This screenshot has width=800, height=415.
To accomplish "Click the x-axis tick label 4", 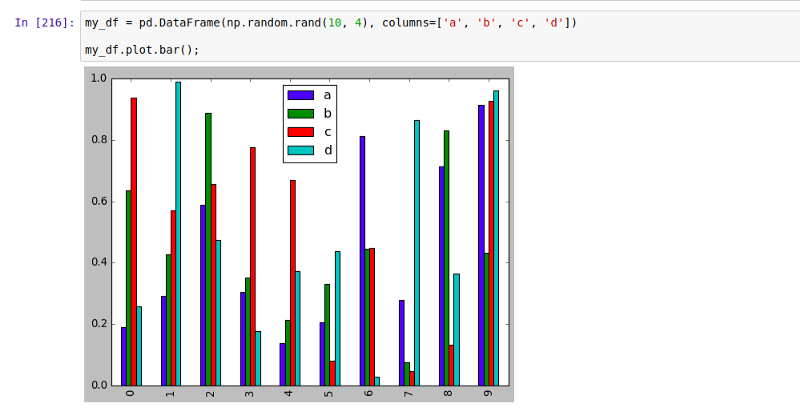I will (x=289, y=393).
